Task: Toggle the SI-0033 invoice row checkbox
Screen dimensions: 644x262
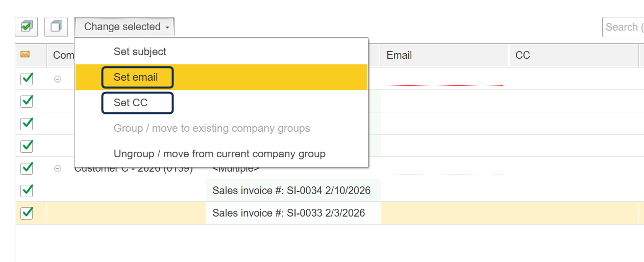Action: coord(27,213)
